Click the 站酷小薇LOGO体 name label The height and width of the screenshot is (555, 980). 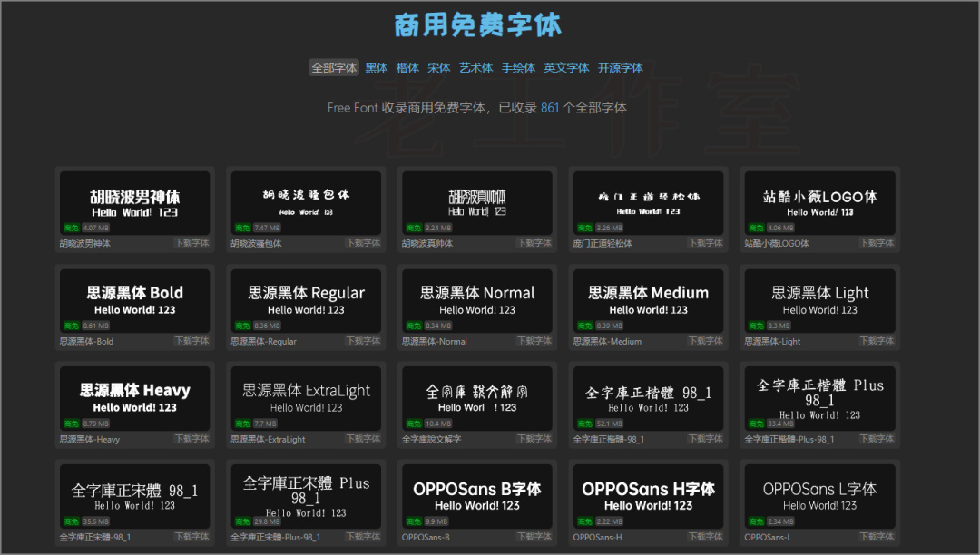pos(777,243)
